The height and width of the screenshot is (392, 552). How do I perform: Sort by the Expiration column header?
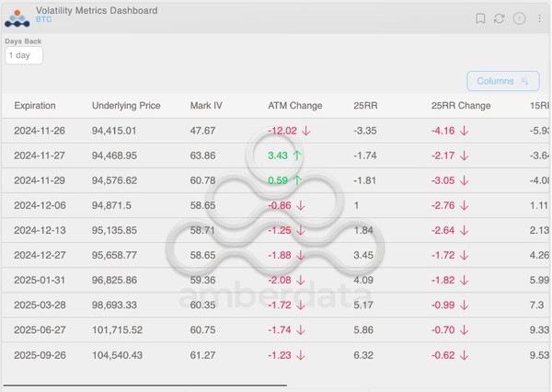pyautogui.click(x=35, y=106)
